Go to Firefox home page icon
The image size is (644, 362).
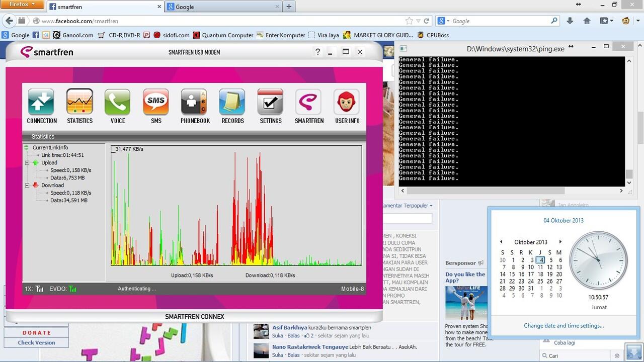587,21
